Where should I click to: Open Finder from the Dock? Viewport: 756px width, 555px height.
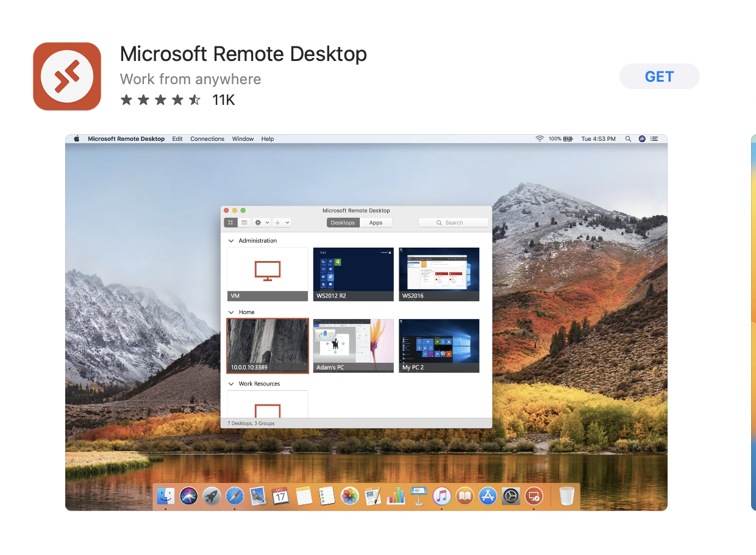point(166,495)
